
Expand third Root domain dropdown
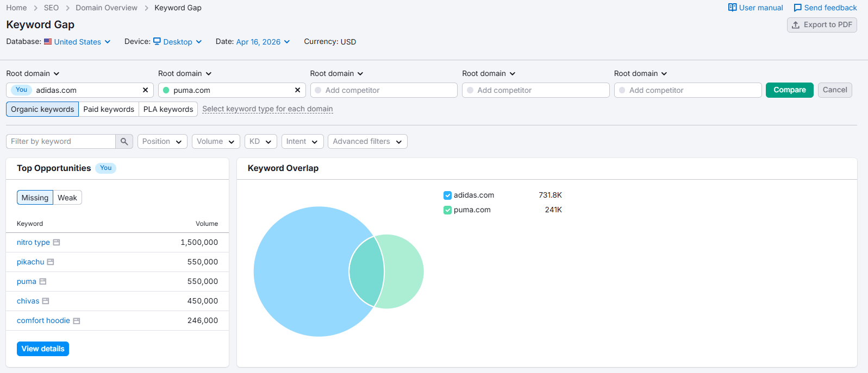point(336,73)
